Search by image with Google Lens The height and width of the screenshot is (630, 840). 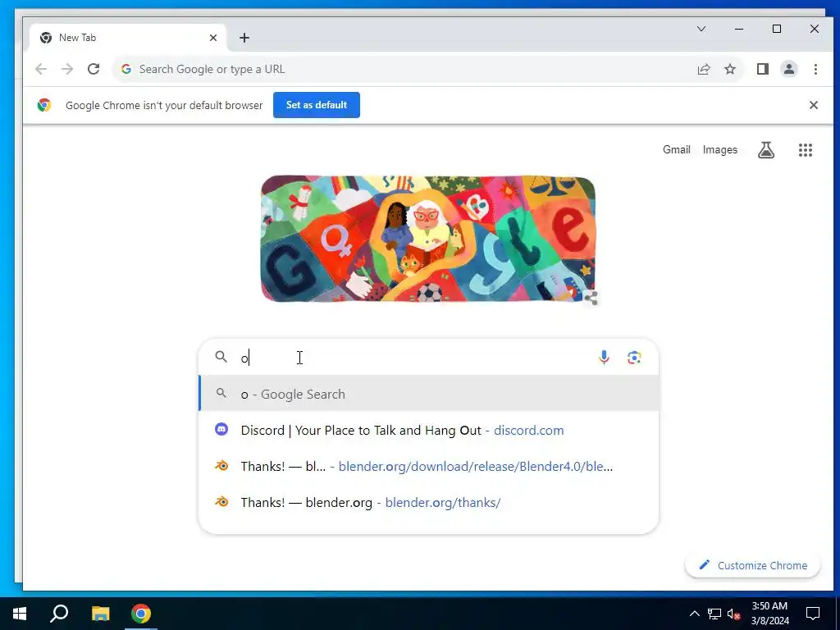(x=634, y=358)
